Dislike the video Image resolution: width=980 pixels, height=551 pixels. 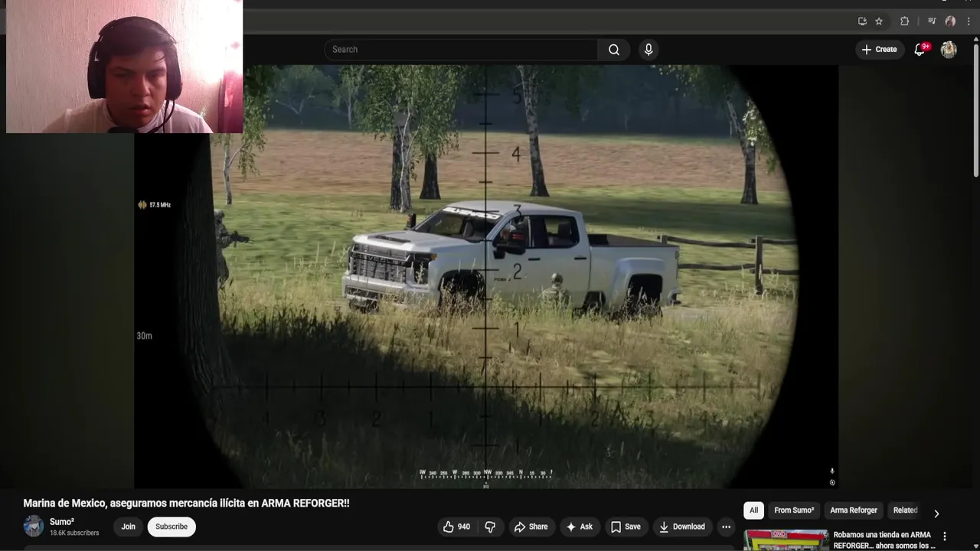click(490, 527)
